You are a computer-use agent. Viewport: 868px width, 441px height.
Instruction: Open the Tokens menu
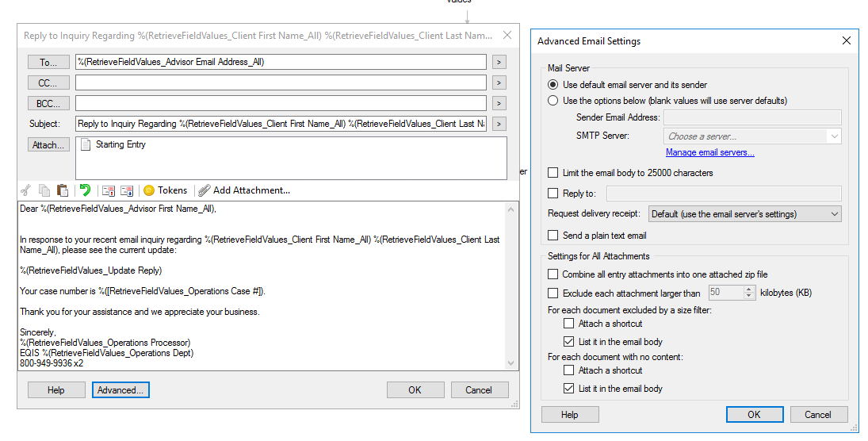165,190
